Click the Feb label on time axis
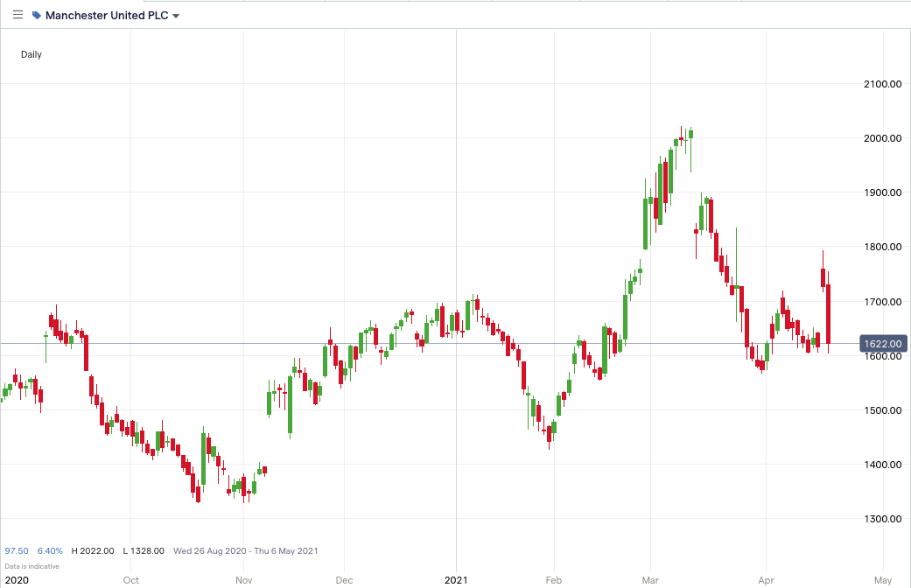The width and height of the screenshot is (911, 588). click(554, 580)
